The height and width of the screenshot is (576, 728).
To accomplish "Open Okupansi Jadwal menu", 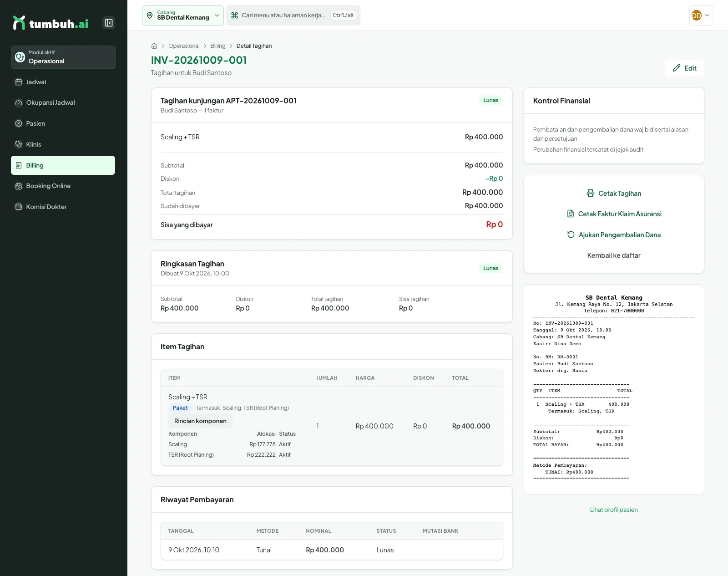I will 63,102.
